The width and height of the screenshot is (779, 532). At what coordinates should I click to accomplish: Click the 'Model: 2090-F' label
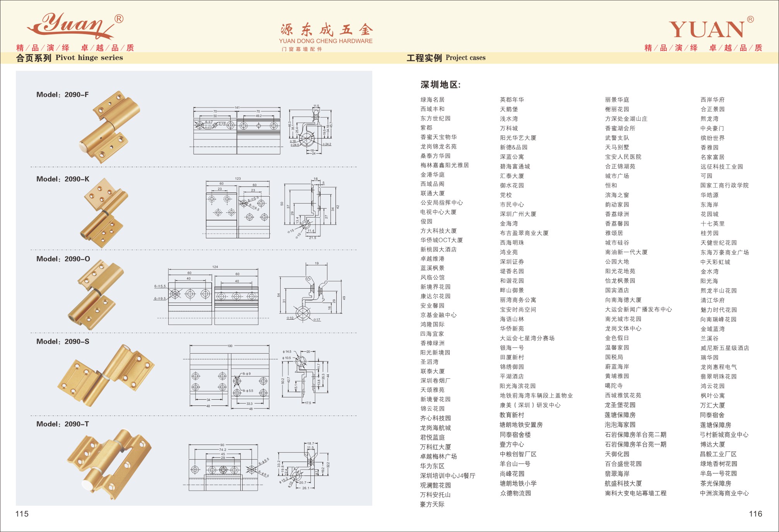(x=62, y=95)
